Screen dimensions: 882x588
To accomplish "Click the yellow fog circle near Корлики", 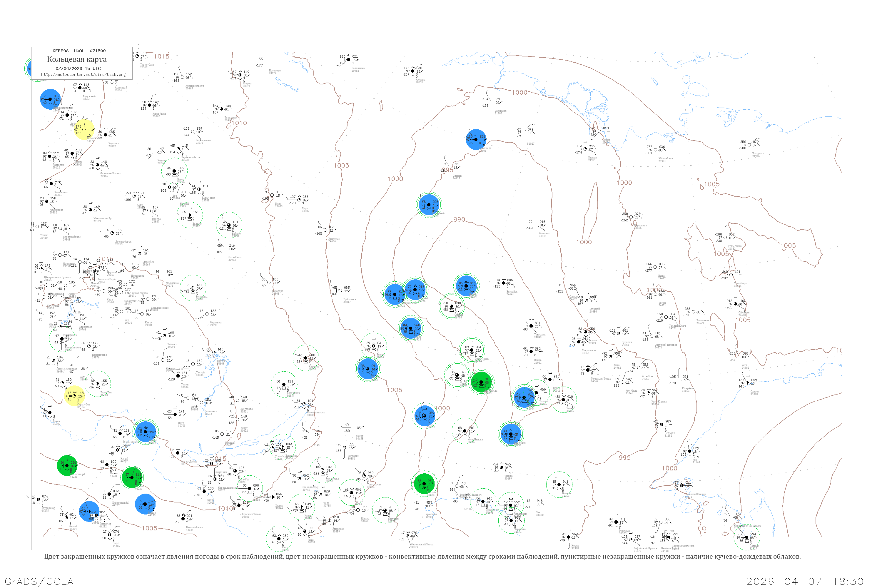I will tap(83, 130).
